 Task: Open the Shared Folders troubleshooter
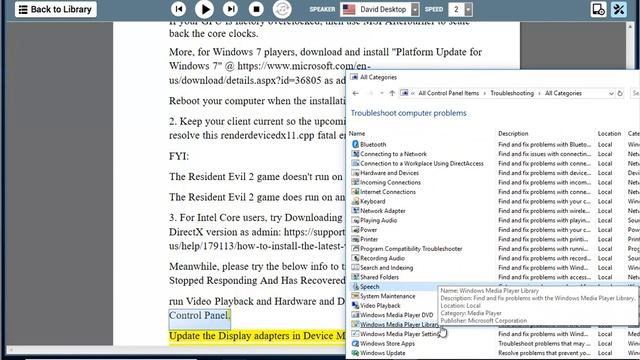[375, 277]
